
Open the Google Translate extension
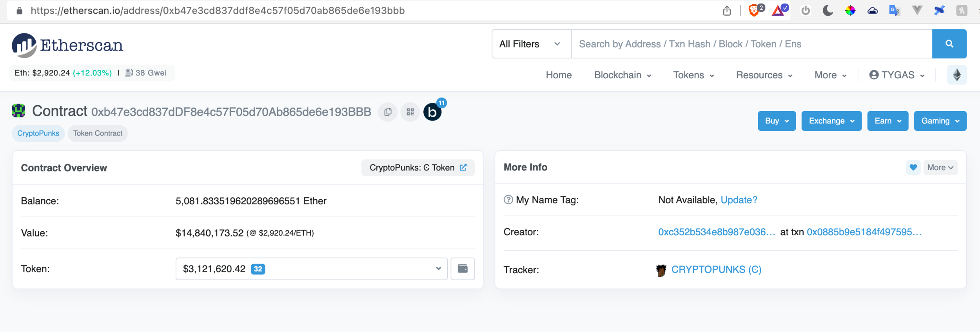click(895, 11)
